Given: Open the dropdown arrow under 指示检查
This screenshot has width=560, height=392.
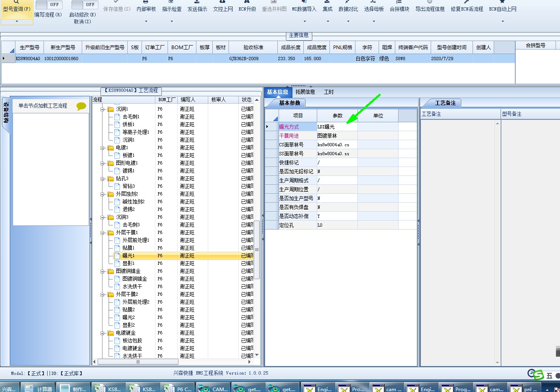Looking at the screenshot, I should click(x=172, y=21).
